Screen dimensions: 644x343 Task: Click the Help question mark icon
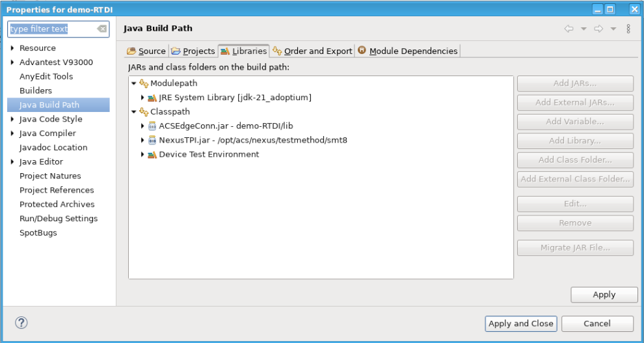(21, 323)
